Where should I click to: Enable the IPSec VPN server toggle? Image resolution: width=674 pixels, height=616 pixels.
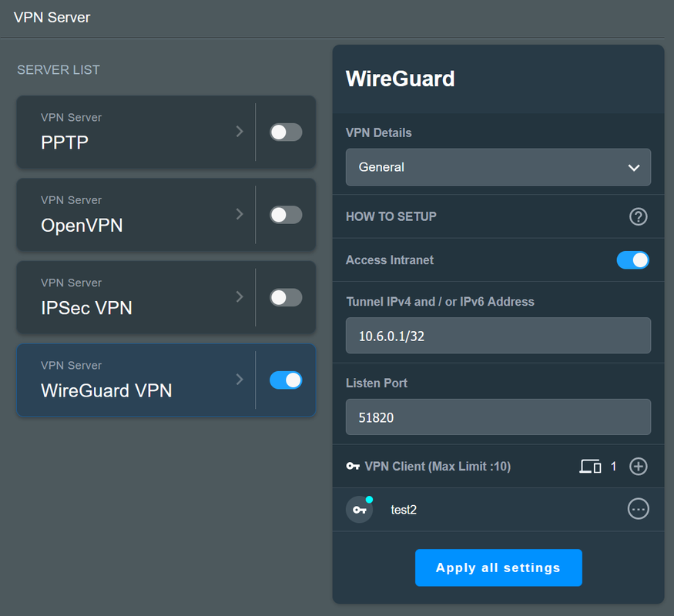286,297
